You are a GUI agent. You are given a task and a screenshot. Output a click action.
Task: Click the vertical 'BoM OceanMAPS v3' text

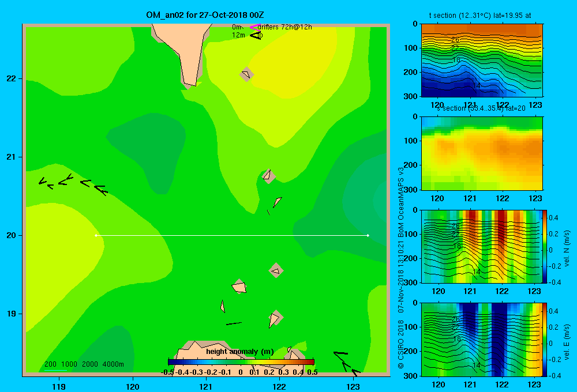click(400, 202)
